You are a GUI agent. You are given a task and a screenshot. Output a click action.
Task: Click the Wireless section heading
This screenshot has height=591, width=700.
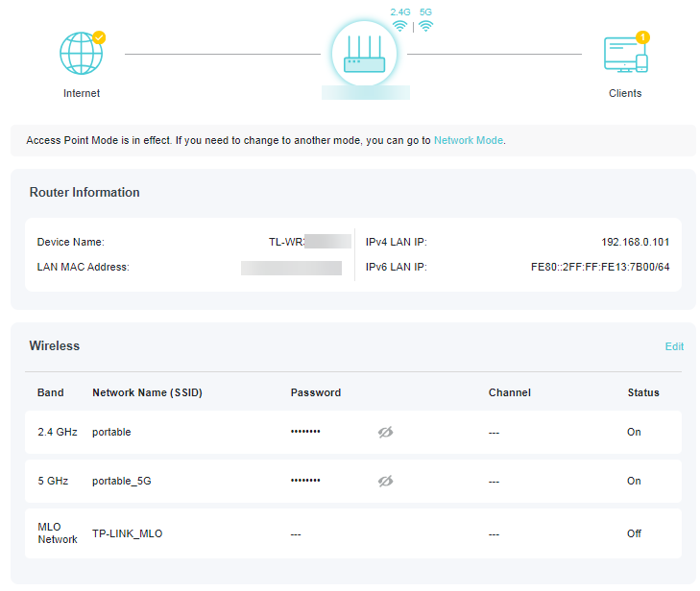point(55,346)
